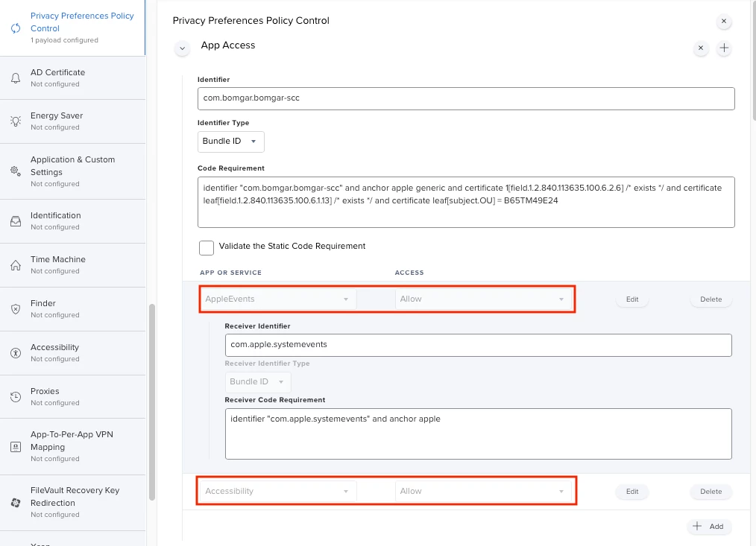756x546 pixels.
Task: Click the Receiver Identifier input field
Action: click(479, 345)
